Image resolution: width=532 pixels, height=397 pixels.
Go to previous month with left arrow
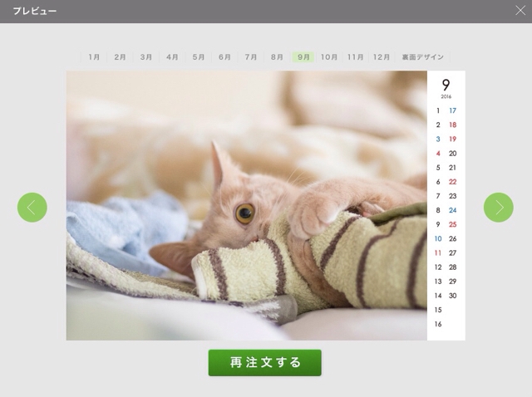pyautogui.click(x=32, y=208)
